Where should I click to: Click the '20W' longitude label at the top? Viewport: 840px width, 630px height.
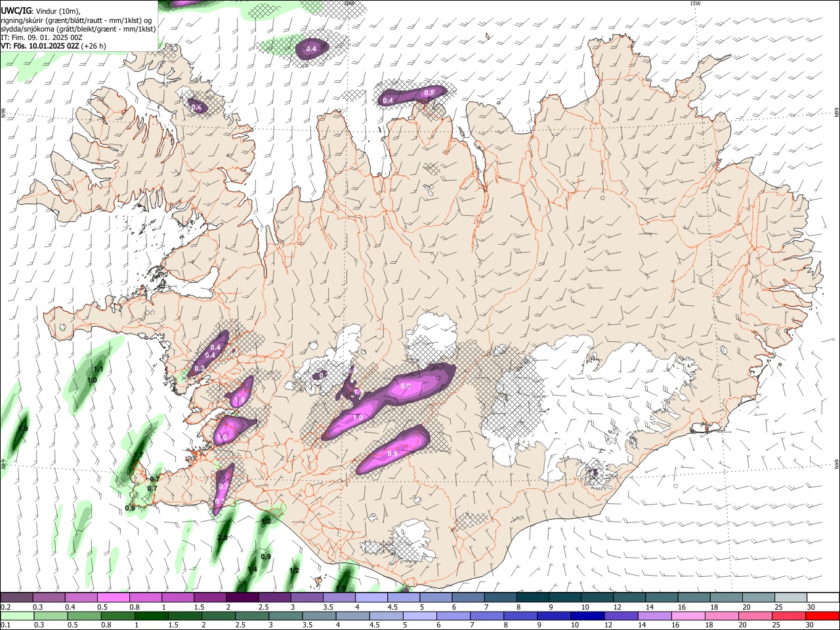click(349, 3)
